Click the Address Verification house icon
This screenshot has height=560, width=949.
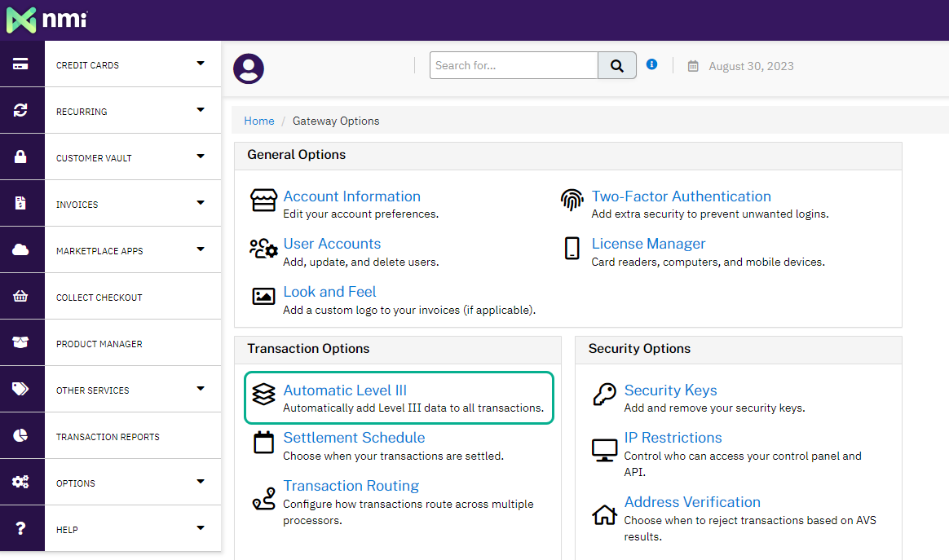pos(605,514)
